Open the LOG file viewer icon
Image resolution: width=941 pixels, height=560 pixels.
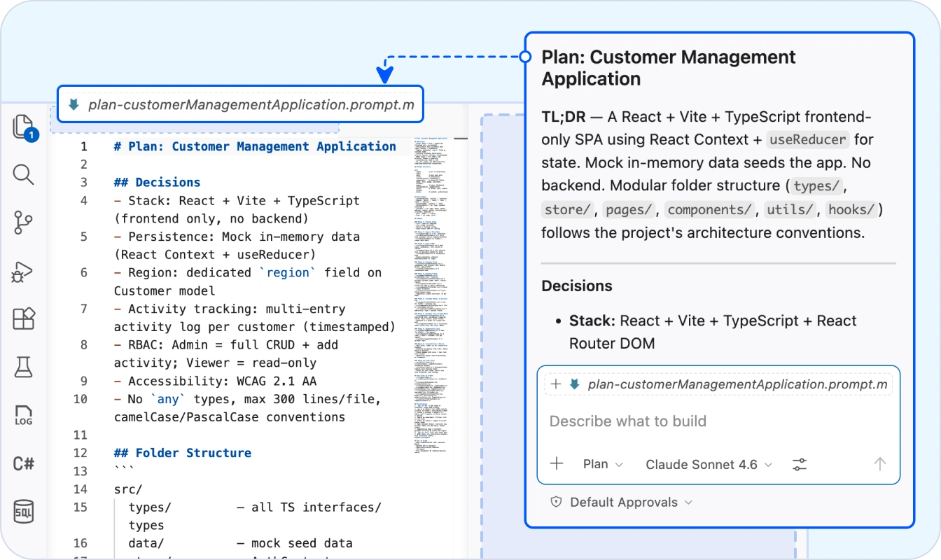pyautogui.click(x=24, y=415)
